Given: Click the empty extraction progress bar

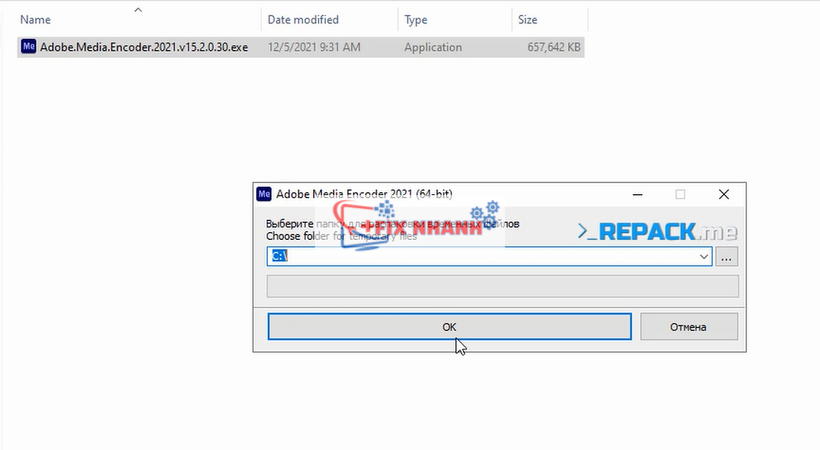Looking at the screenshot, I should (502, 286).
